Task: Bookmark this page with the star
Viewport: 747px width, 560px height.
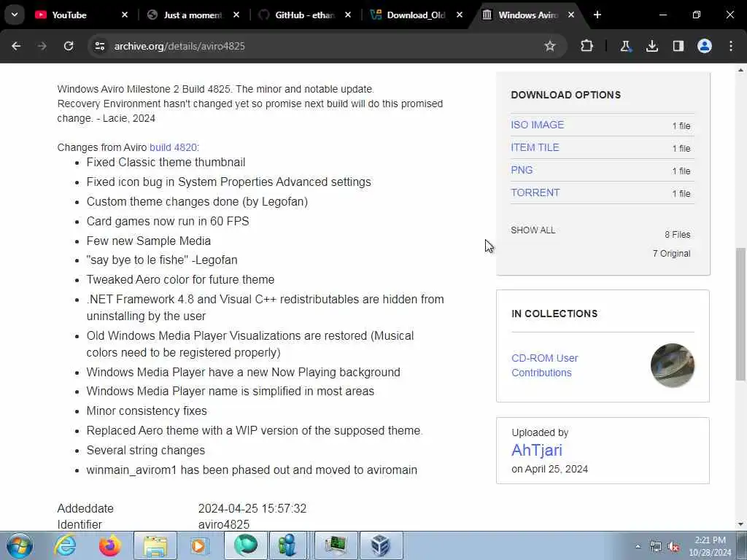Action: [x=550, y=46]
